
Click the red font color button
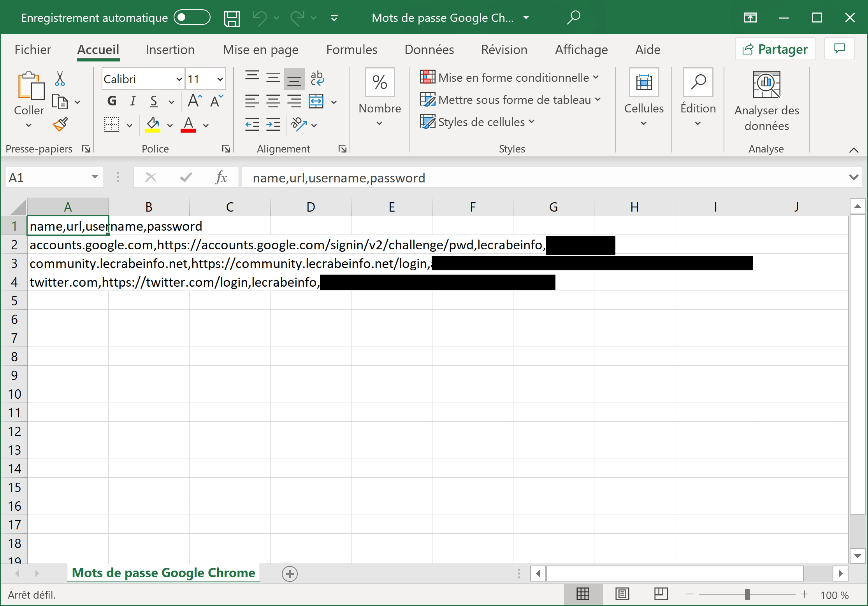[x=188, y=125]
